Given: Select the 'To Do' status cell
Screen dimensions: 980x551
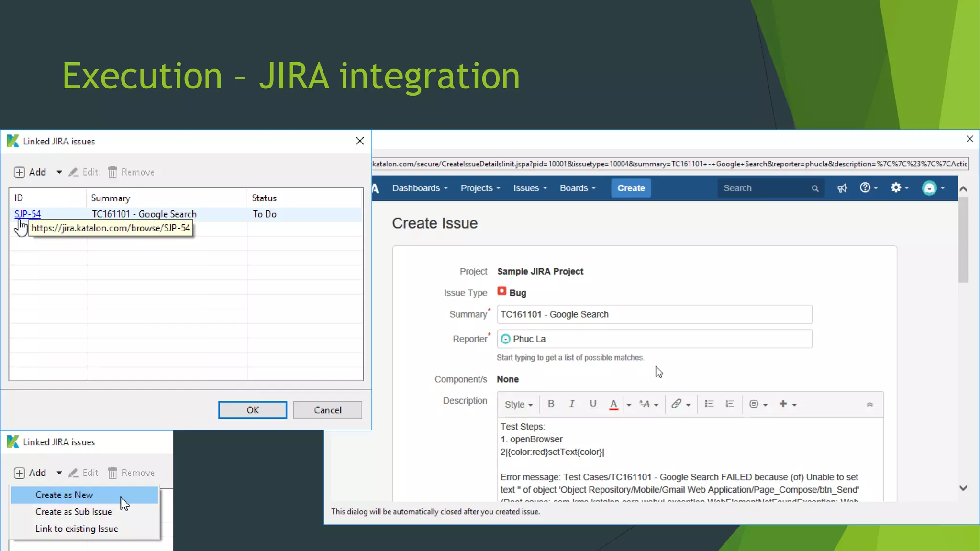Looking at the screenshot, I should (264, 214).
